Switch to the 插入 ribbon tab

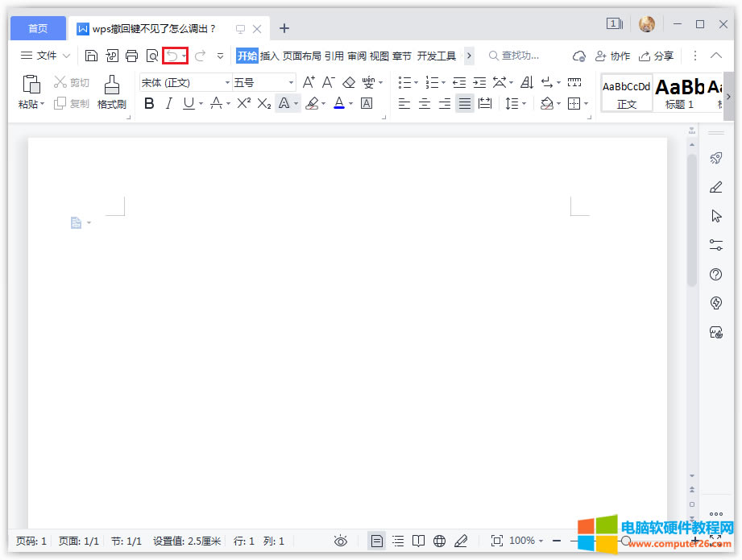(x=269, y=56)
